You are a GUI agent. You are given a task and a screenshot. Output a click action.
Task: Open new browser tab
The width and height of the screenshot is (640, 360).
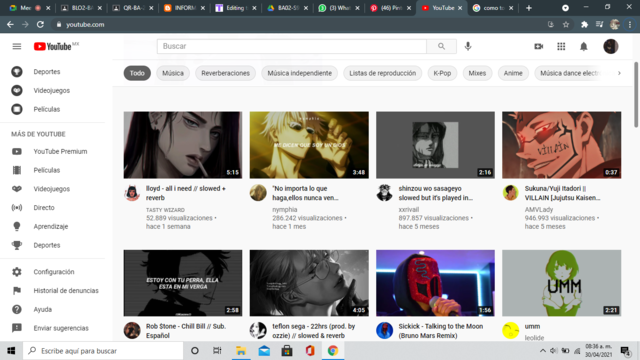(529, 8)
